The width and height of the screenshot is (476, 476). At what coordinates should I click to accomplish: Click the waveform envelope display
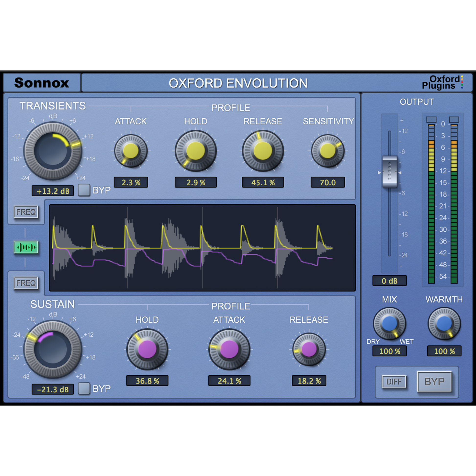[202, 248]
